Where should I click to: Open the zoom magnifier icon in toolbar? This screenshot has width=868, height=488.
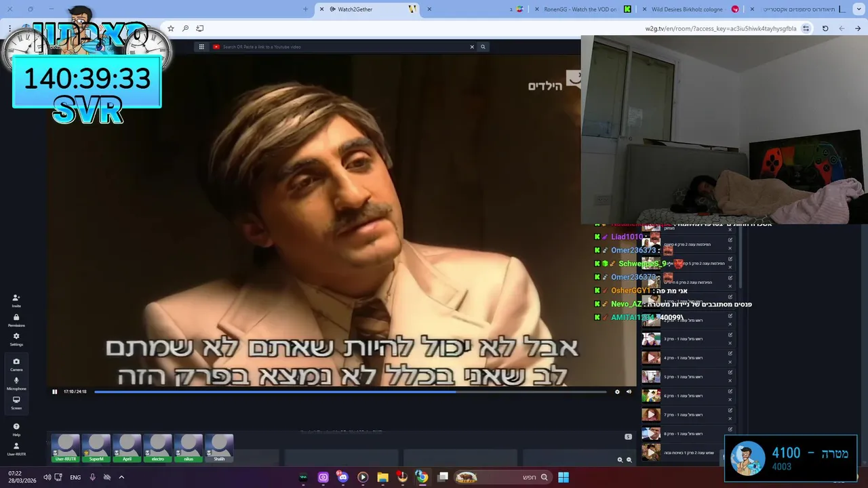[185, 28]
